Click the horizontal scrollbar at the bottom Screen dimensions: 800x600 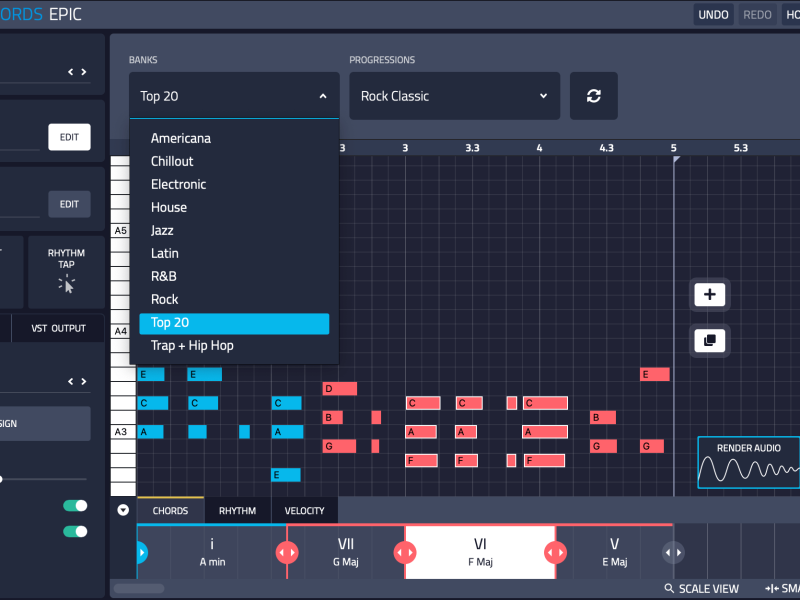pos(139,588)
